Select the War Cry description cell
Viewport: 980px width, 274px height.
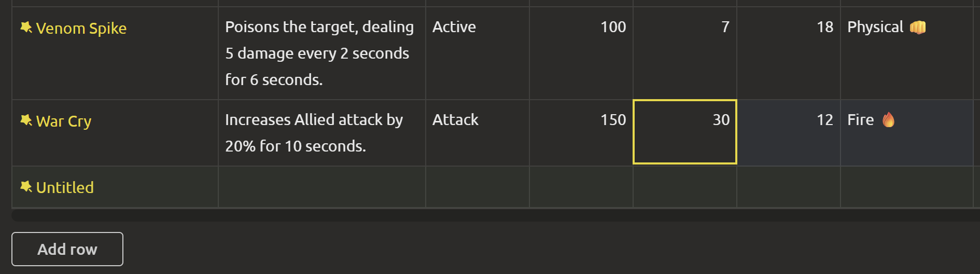(322, 133)
